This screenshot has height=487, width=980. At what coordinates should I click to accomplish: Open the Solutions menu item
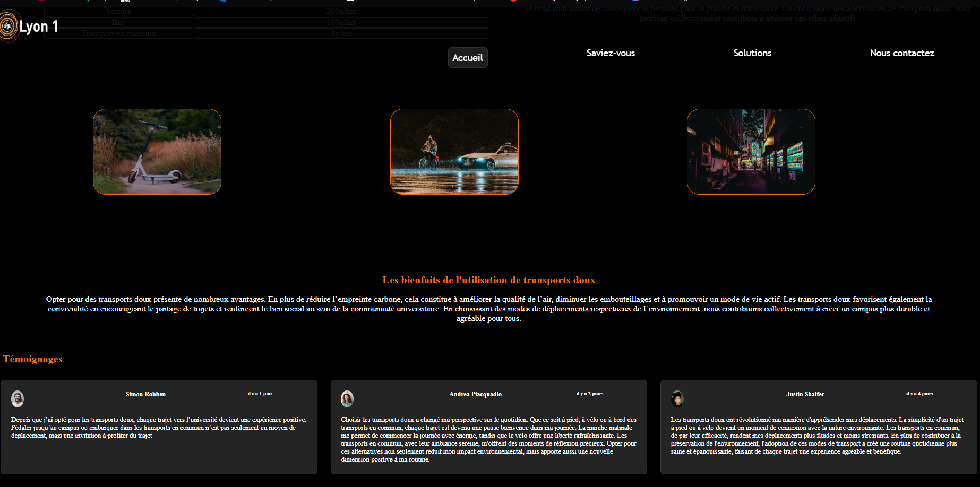pyautogui.click(x=752, y=53)
